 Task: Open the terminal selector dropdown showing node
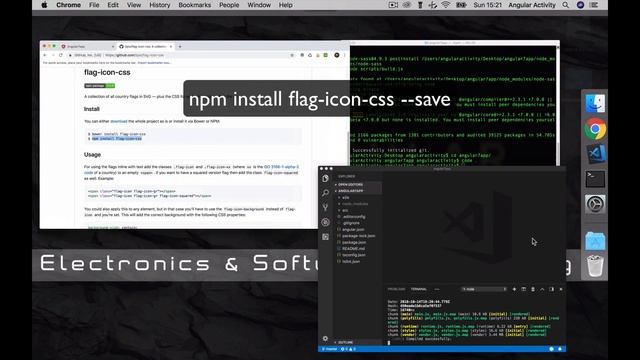(x=484, y=289)
